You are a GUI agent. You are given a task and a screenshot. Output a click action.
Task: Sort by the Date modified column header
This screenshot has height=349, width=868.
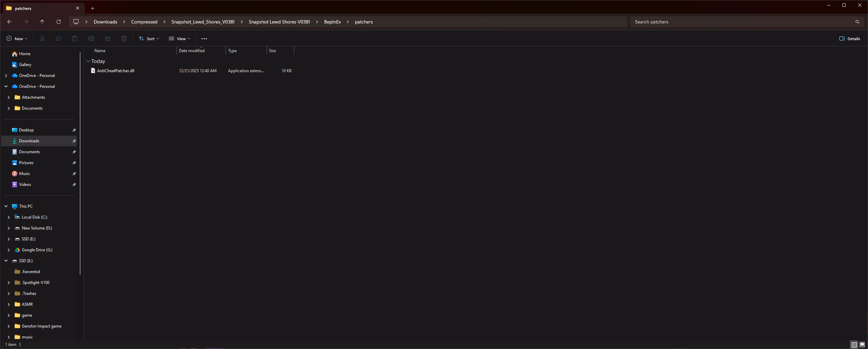192,51
